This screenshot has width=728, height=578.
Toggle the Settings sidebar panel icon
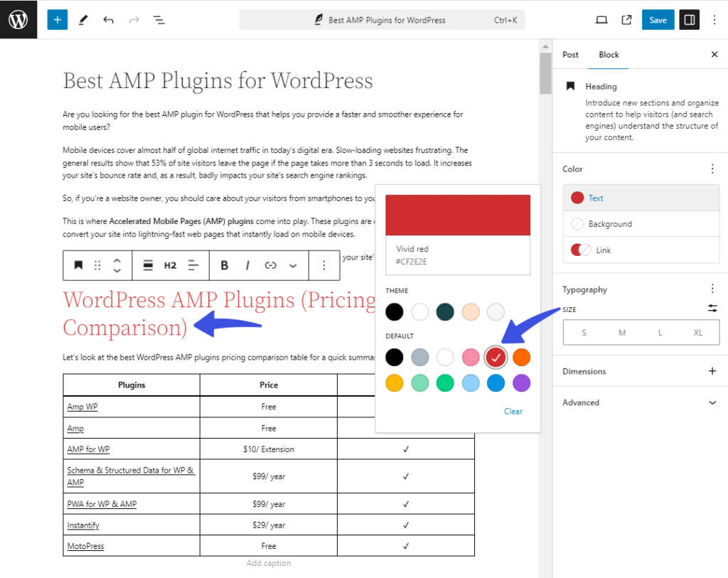tap(690, 20)
